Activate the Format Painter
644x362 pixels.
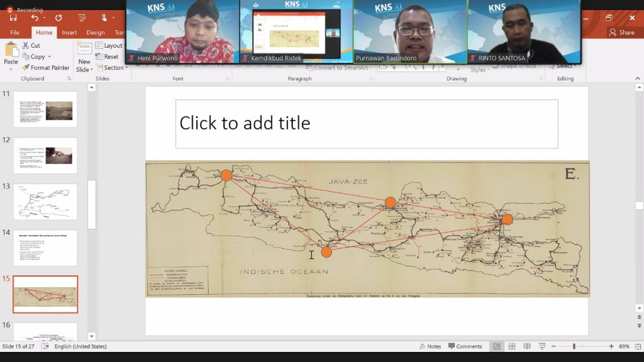pyautogui.click(x=45, y=68)
